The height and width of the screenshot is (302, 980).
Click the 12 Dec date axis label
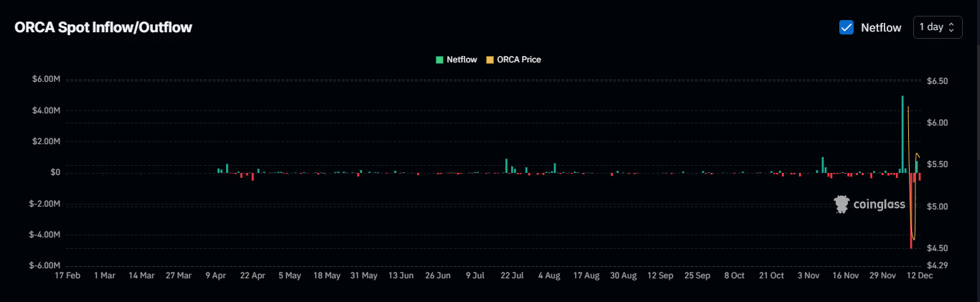920,275
